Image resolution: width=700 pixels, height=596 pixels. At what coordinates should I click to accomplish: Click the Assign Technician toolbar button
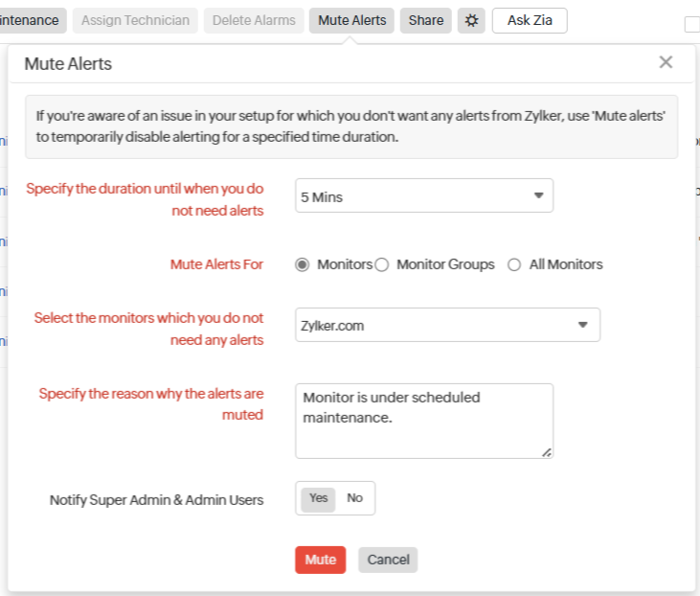(x=135, y=20)
